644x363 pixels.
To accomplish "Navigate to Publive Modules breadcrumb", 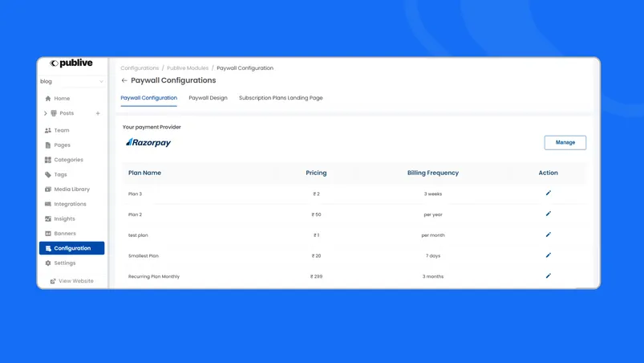I will (188, 68).
